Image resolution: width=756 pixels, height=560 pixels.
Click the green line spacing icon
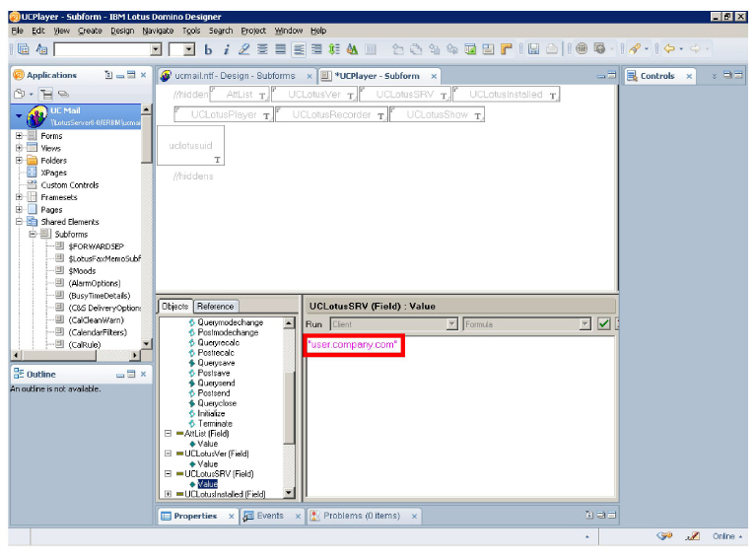click(334, 49)
